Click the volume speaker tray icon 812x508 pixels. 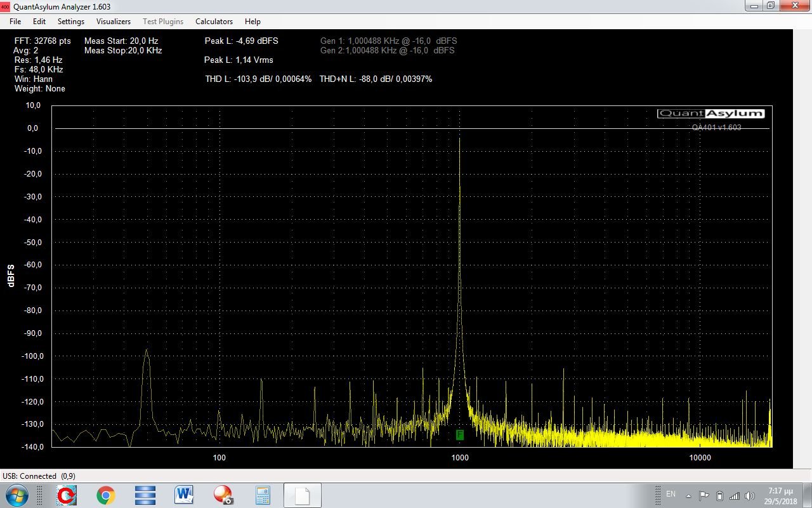pyautogui.click(x=750, y=496)
